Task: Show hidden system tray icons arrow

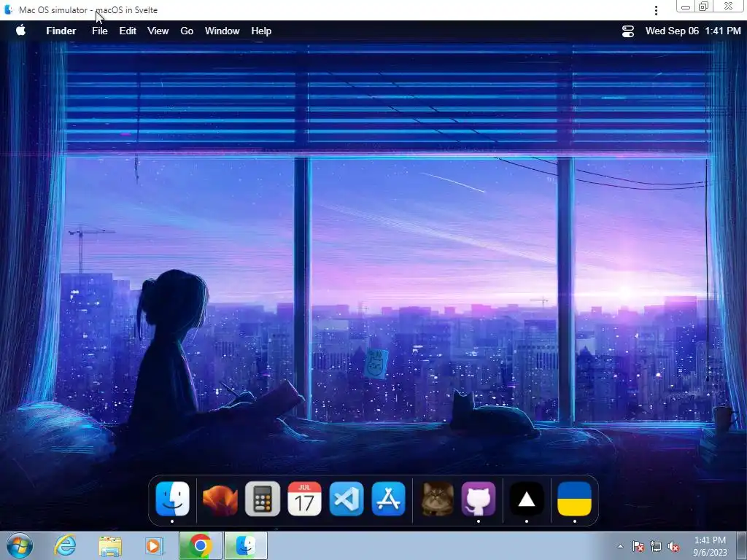Action: pos(620,546)
